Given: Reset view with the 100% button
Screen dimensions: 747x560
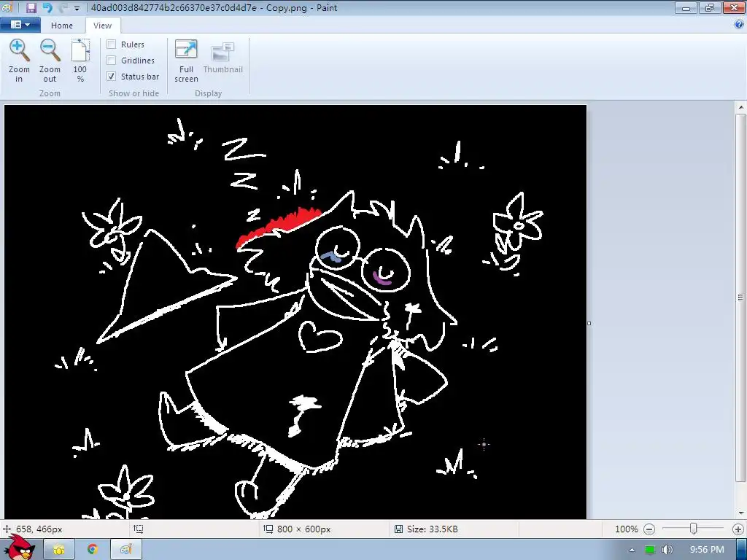Looking at the screenshot, I should tap(80, 61).
